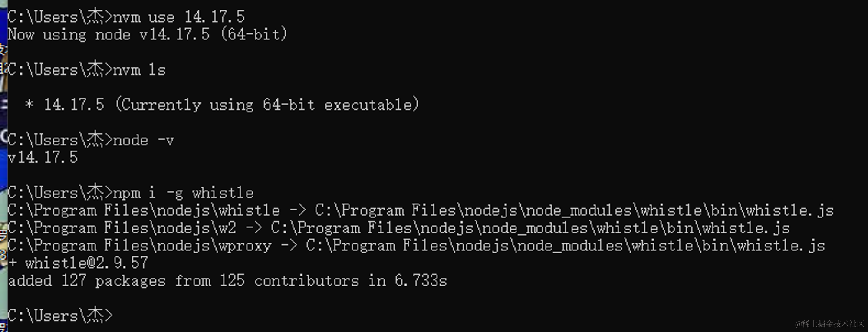Click the arrow "->" in the wproxy line

(x=289, y=246)
